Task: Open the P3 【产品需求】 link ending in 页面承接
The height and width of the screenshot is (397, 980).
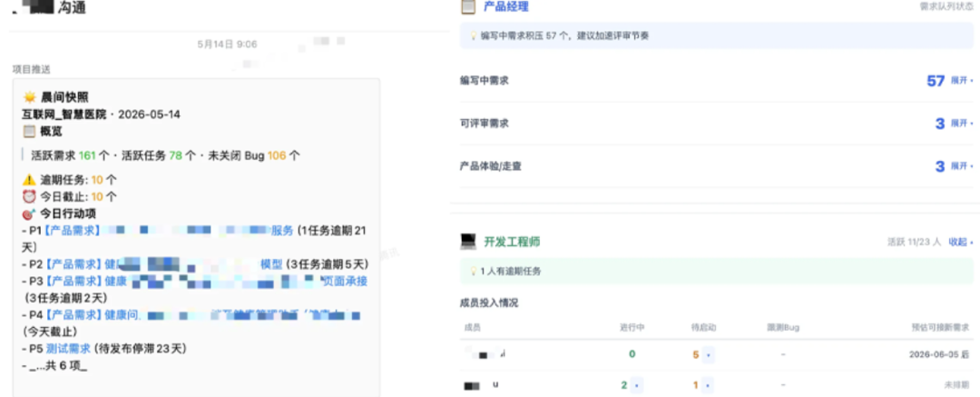Action: click(x=208, y=281)
